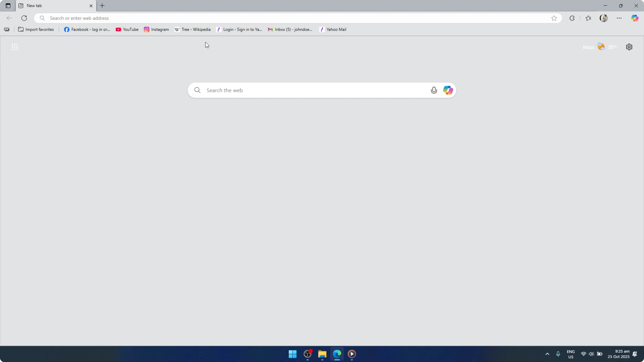Open Login - Sign in to Yahoo bookmark

coord(239,30)
